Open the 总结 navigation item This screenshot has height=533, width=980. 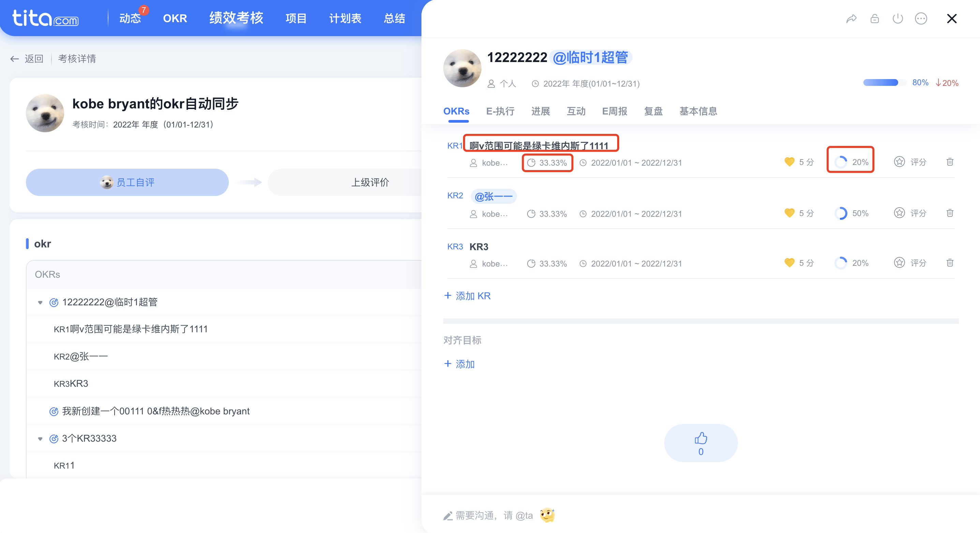(x=394, y=18)
